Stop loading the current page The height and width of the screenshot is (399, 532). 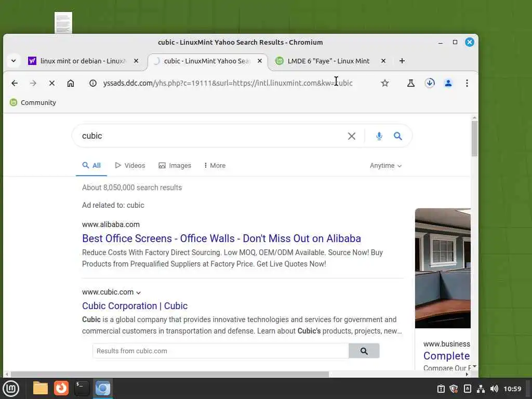(x=52, y=83)
